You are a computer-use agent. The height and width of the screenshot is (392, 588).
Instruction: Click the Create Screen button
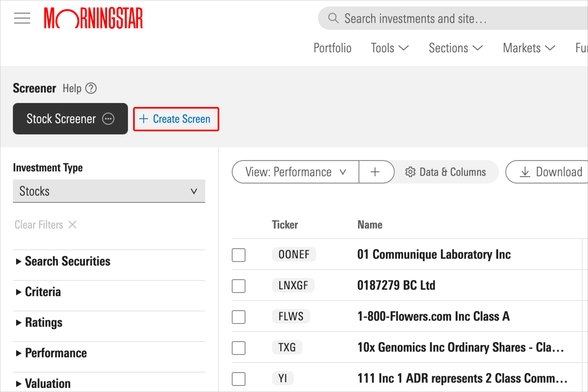click(x=176, y=119)
